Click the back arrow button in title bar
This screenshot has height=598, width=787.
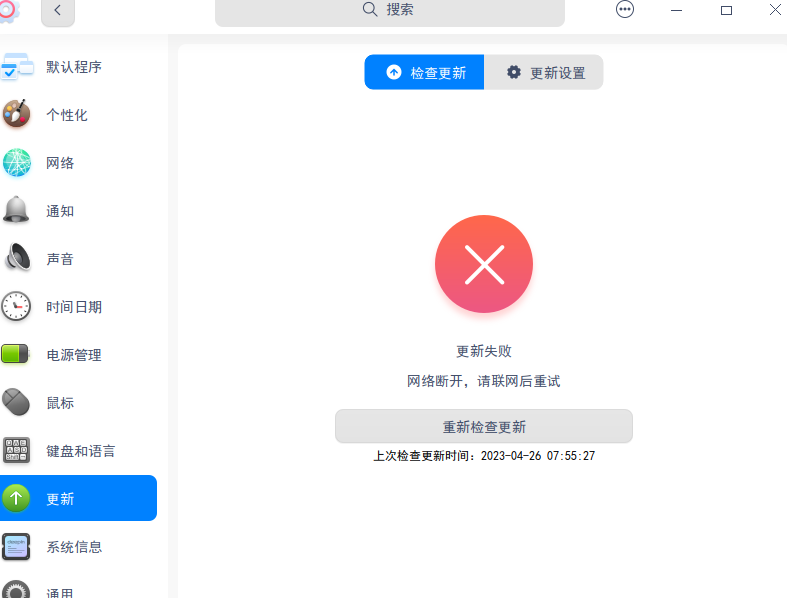(x=58, y=11)
